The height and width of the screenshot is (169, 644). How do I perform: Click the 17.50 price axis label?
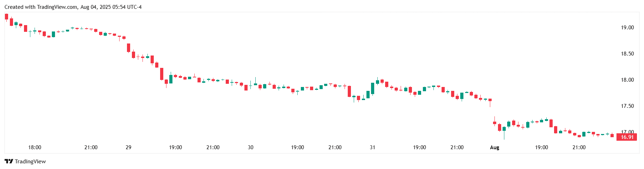pos(627,106)
